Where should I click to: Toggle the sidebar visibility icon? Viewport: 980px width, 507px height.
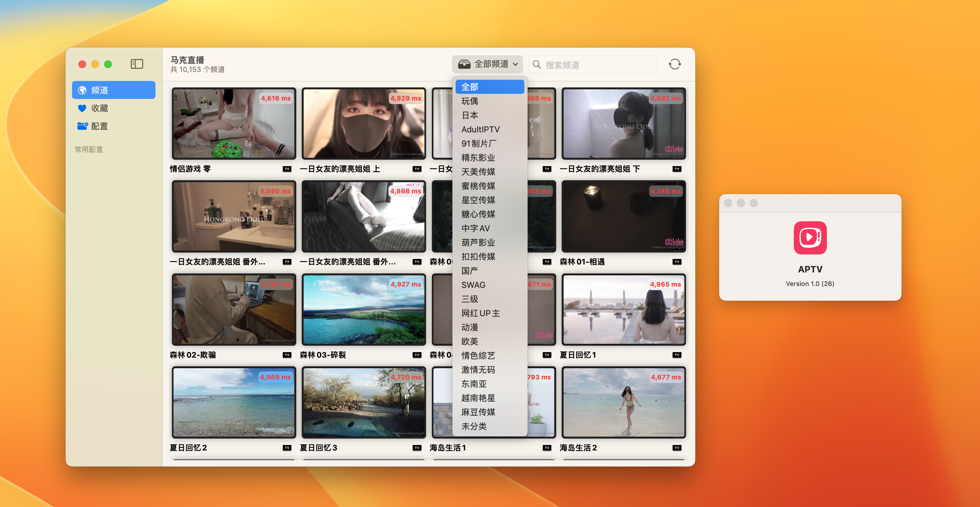pos(137,64)
